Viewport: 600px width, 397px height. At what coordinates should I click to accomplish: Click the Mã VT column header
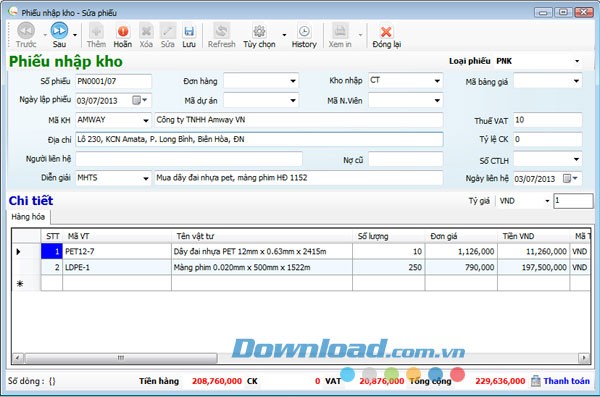[117, 236]
